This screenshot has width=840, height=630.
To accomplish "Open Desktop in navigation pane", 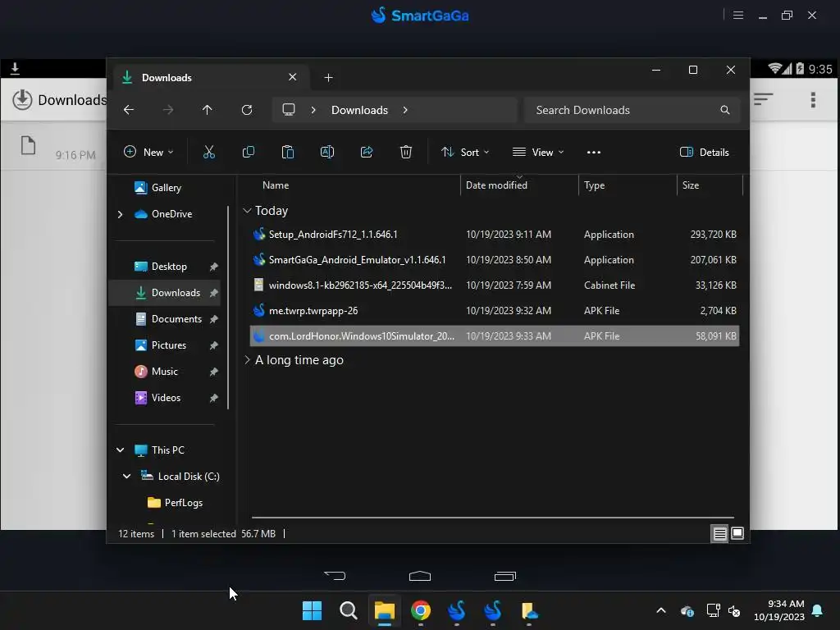I will click(x=161, y=267).
